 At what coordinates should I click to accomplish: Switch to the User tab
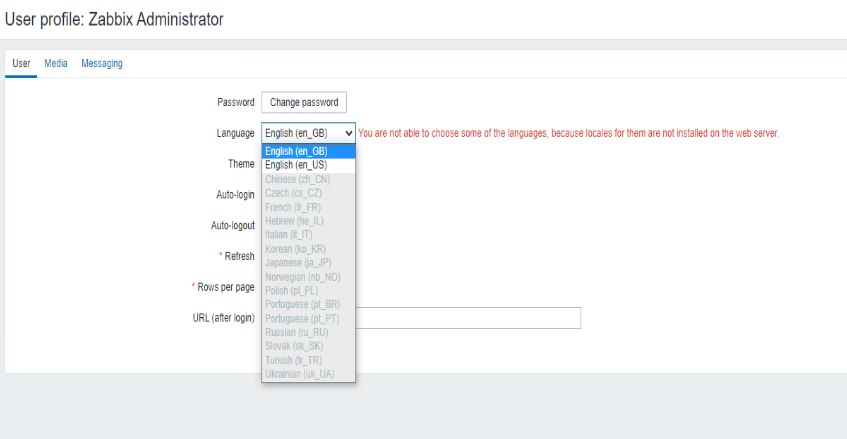[21, 63]
